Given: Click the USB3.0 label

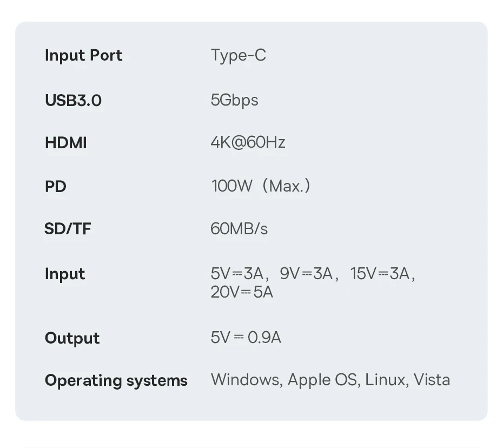Looking at the screenshot, I should (73, 101).
